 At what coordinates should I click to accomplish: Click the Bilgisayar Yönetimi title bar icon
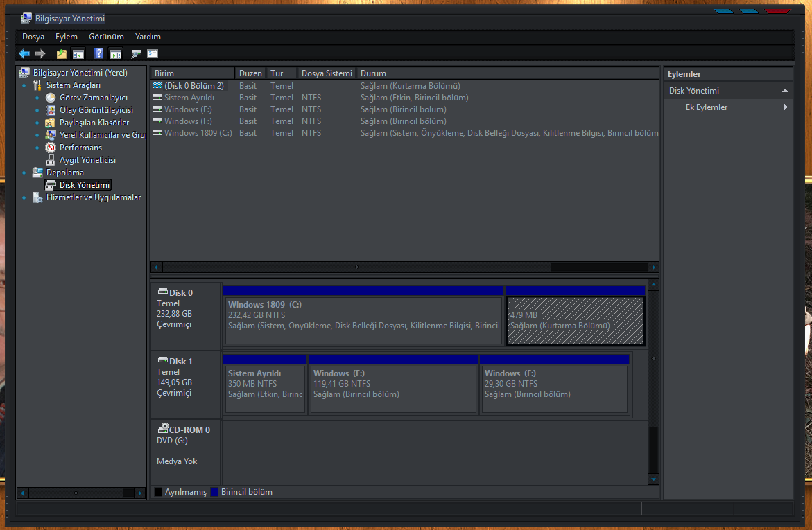pyautogui.click(x=26, y=18)
